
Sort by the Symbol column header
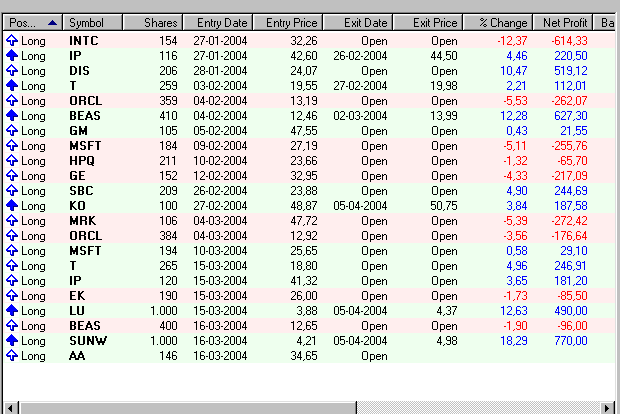(x=93, y=23)
